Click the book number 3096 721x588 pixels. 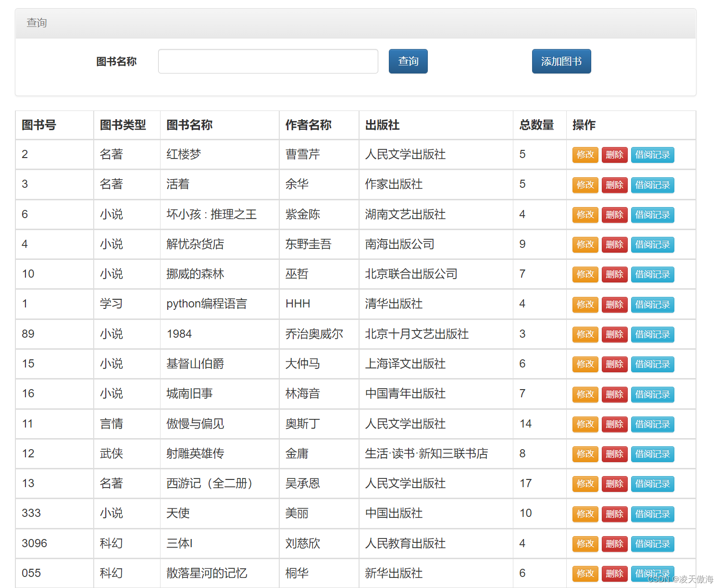click(x=35, y=543)
